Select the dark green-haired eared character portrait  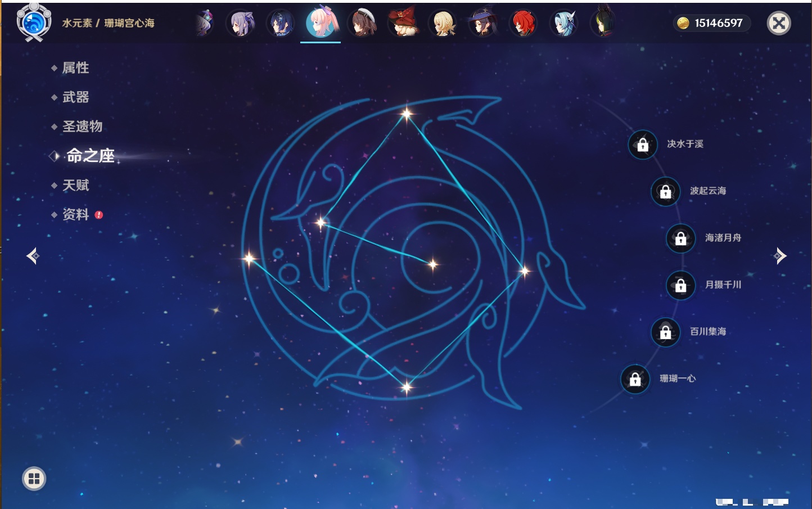(603, 22)
